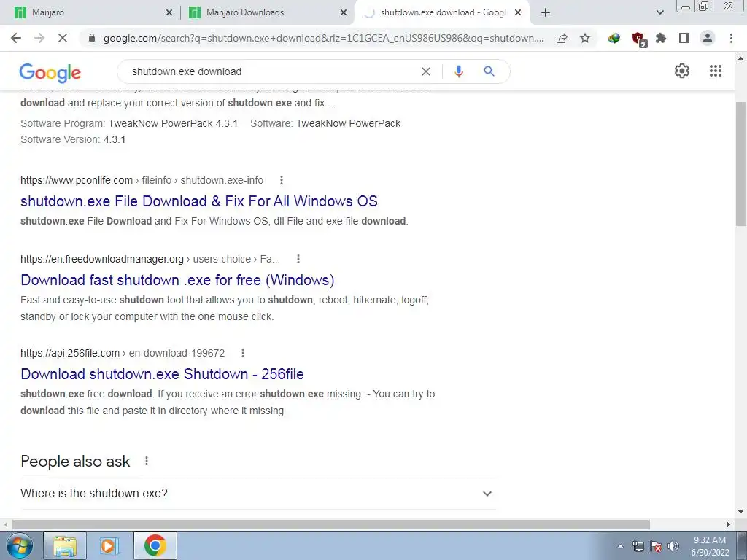
Task: Open more options for 256file.com result
Action: tap(243, 353)
